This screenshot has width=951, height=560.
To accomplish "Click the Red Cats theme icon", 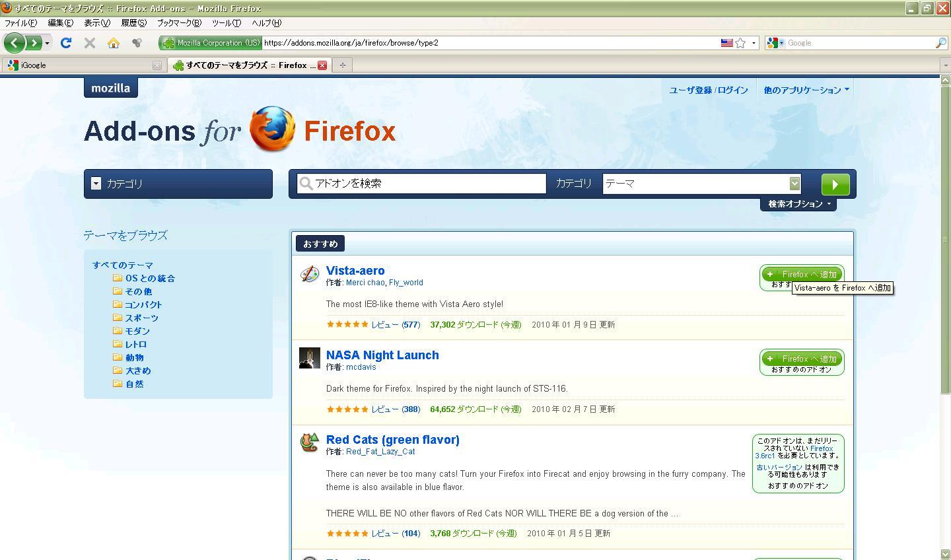I will tap(309, 442).
